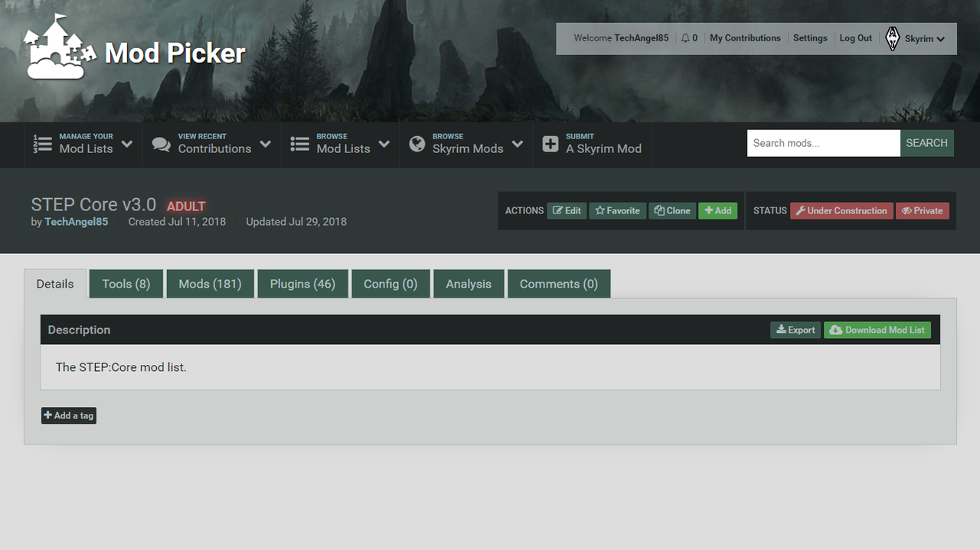Image resolution: width=980 pixels, height=550 pixels.
Task: Switch to the Details tab
Action: [55, 284]
